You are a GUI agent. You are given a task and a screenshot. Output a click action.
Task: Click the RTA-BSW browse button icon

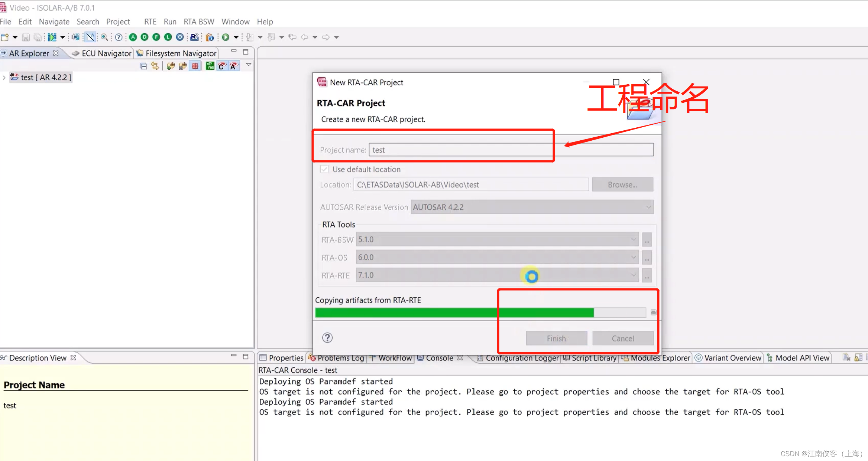pos(647,240)
